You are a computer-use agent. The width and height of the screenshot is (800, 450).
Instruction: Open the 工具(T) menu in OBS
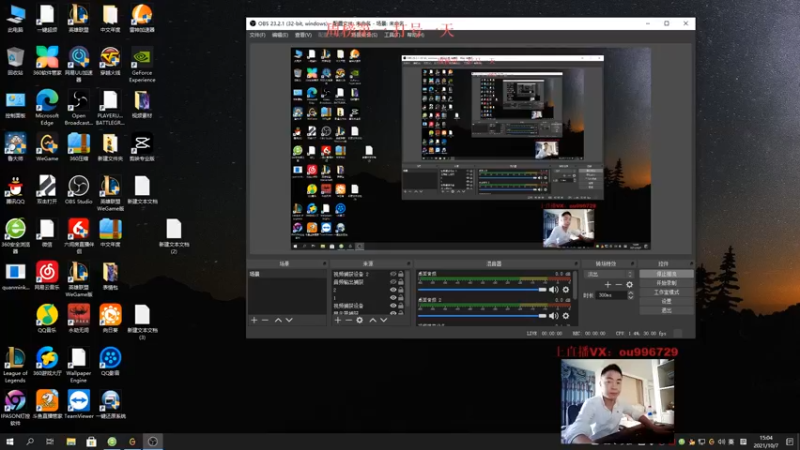point(392,35)
